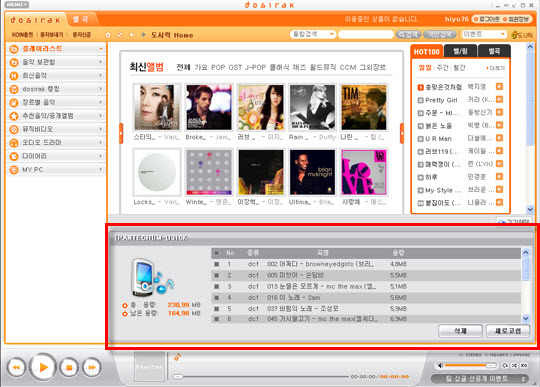Screen dimensions: 540x387
Task: Adjust the volume slider handle
Action: click(x=491, y=365)
